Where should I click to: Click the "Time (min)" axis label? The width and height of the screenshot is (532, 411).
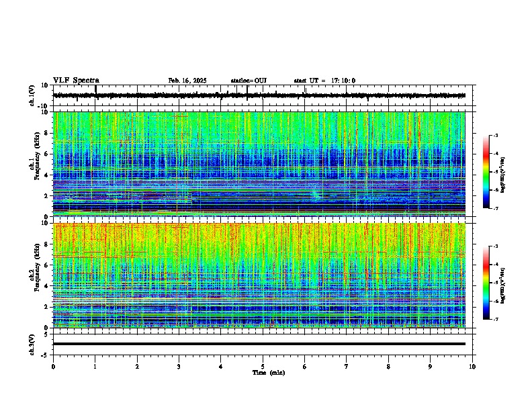pos(269,373)
